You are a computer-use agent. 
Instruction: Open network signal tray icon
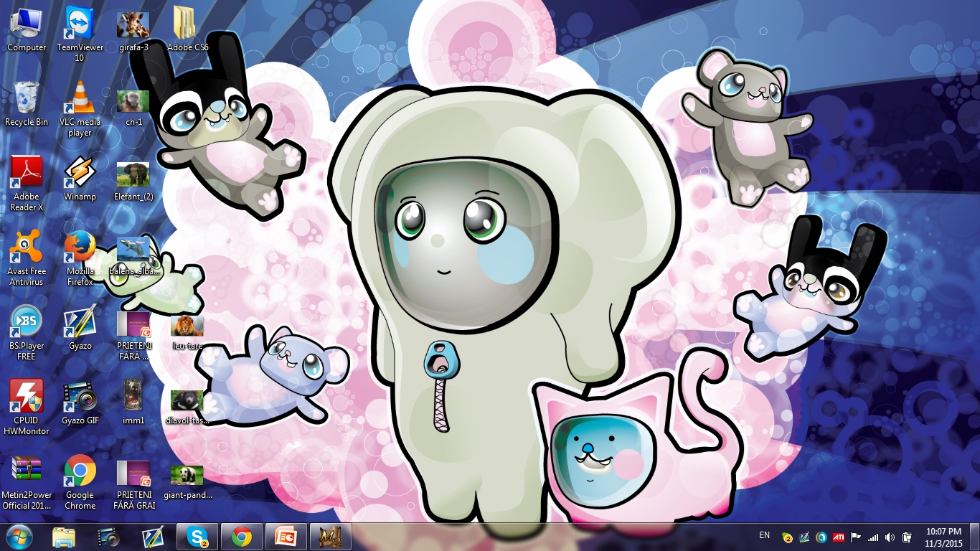(873, 537)
